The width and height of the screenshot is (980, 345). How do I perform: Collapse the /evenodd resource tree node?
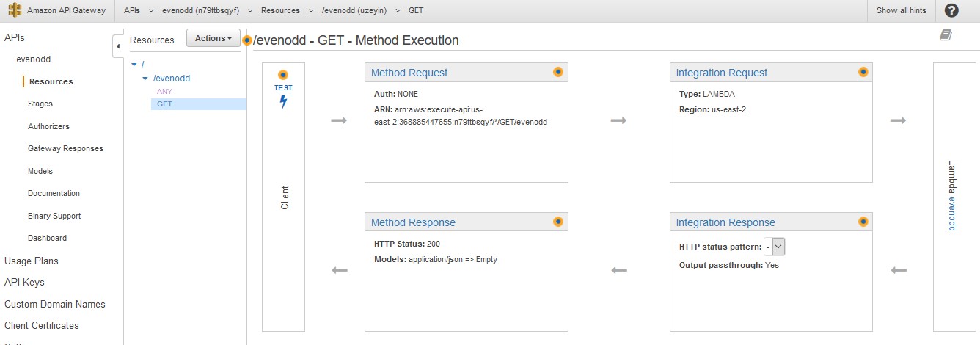(x=145, y=78)
